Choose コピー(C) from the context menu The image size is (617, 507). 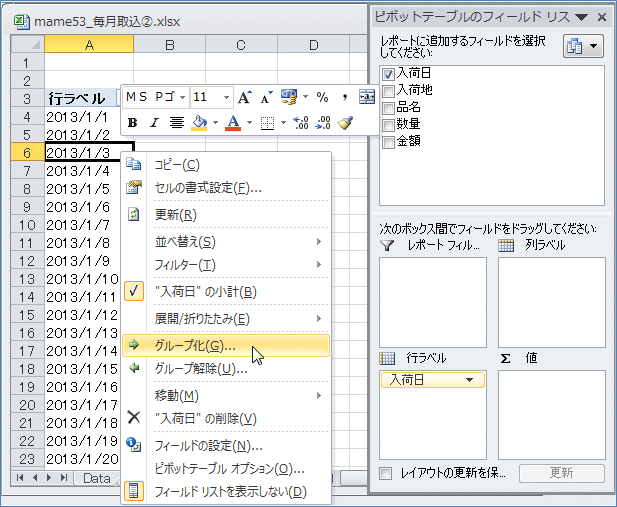[x=226, y=164]
